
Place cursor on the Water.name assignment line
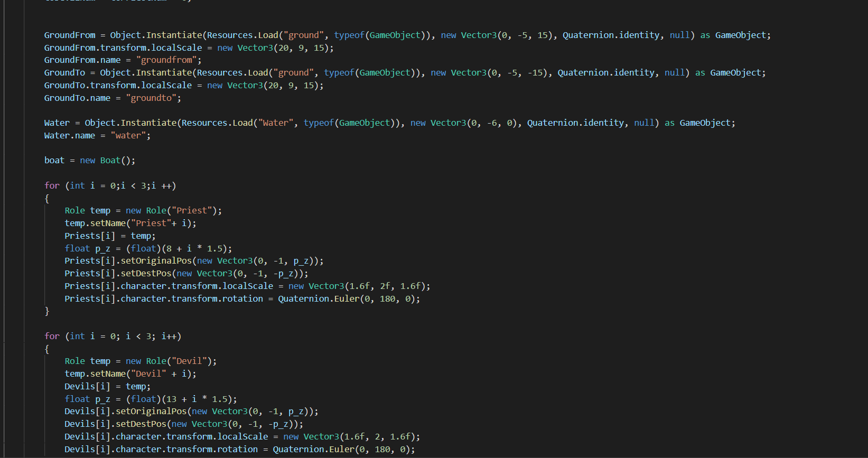[x=97, y=136]
